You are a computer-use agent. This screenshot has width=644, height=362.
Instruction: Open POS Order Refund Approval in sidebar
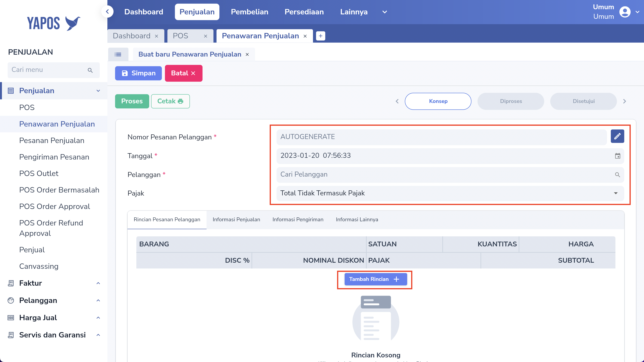click(x=51, y=228)
